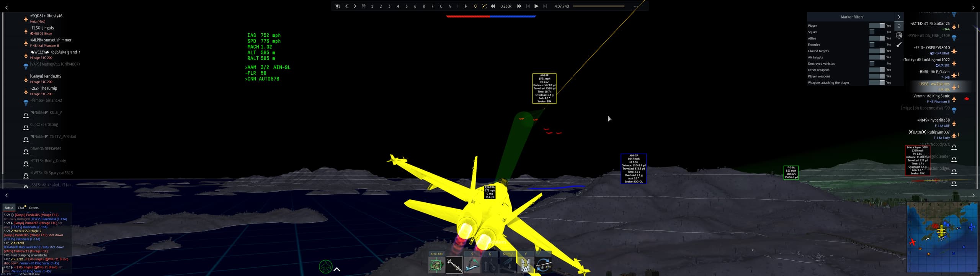Toggle the Other weapons marker filter
The height and width of the screenshot is (276, 980).
(876, 70)
